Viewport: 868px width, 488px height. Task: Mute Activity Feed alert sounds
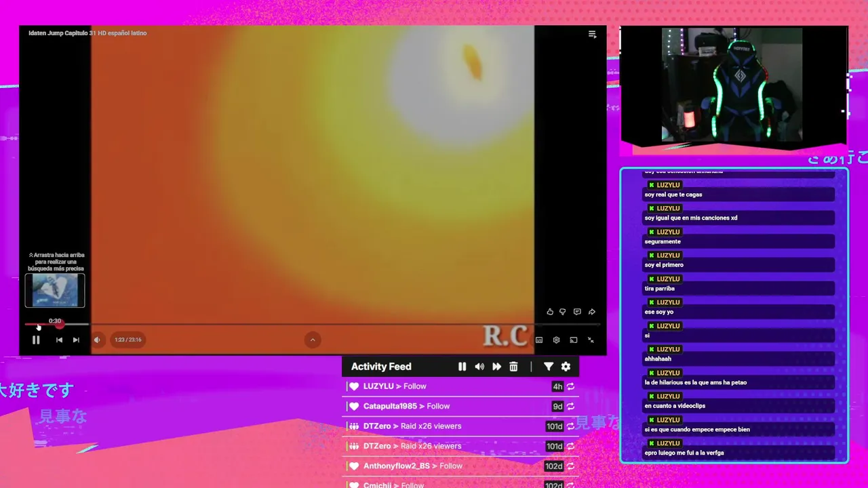click(479, 367)
